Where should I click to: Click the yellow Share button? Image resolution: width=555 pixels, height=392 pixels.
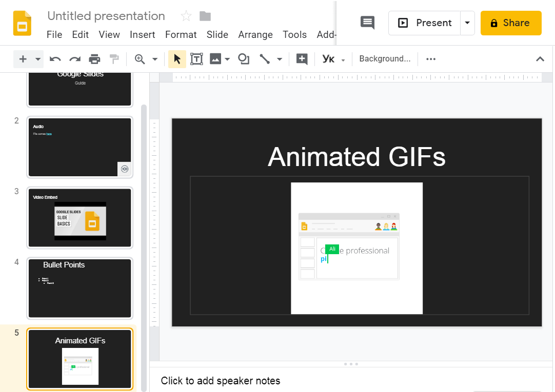pos(510,23)
